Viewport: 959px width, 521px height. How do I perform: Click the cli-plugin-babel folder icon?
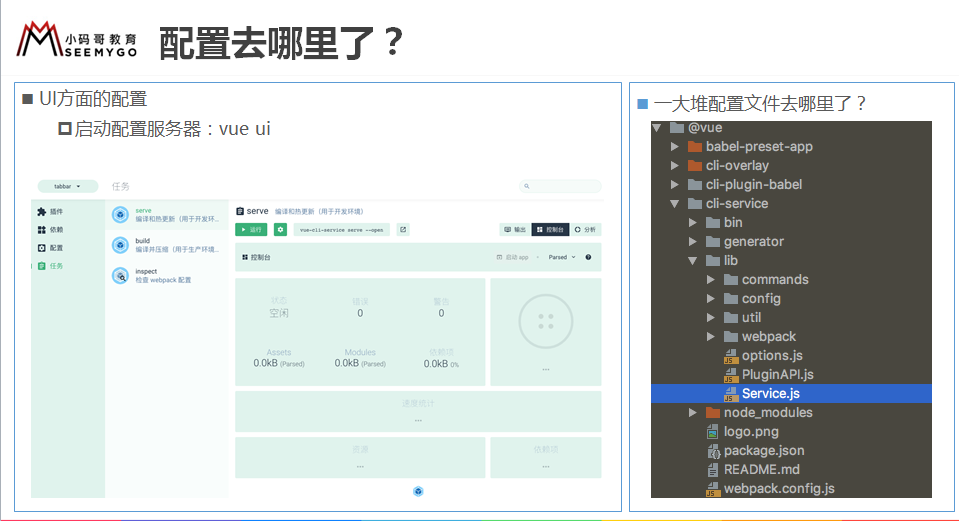[695, 185]
